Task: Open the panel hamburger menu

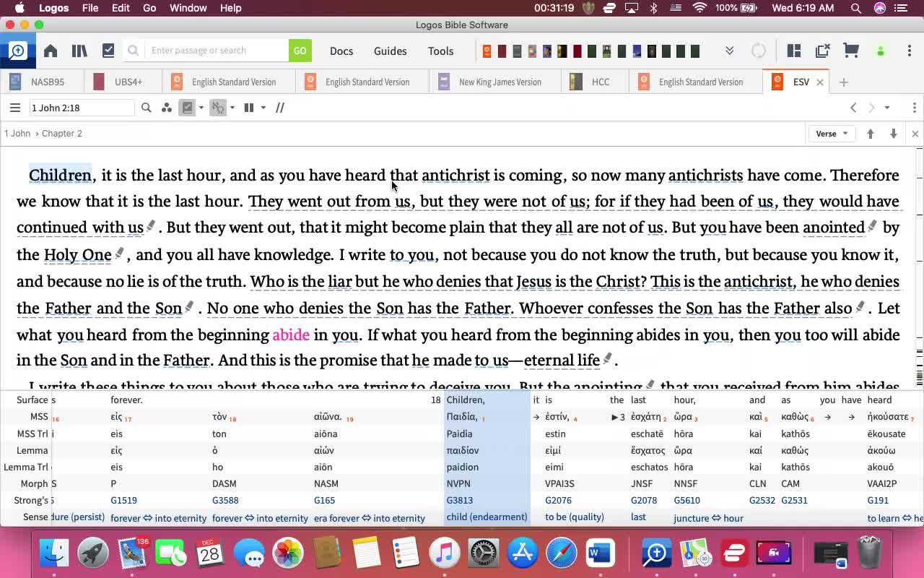Action: click(x=15, y=108)
